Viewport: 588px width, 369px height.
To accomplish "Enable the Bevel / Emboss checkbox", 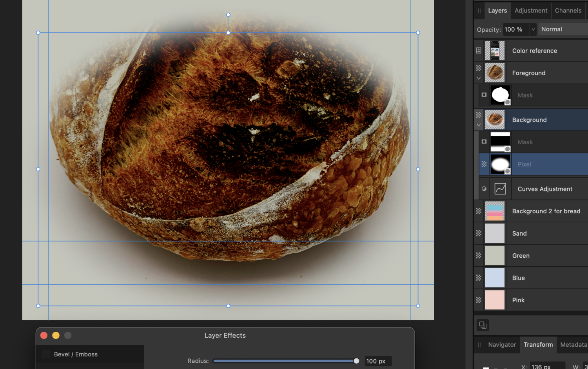I will tap(45, 354).
